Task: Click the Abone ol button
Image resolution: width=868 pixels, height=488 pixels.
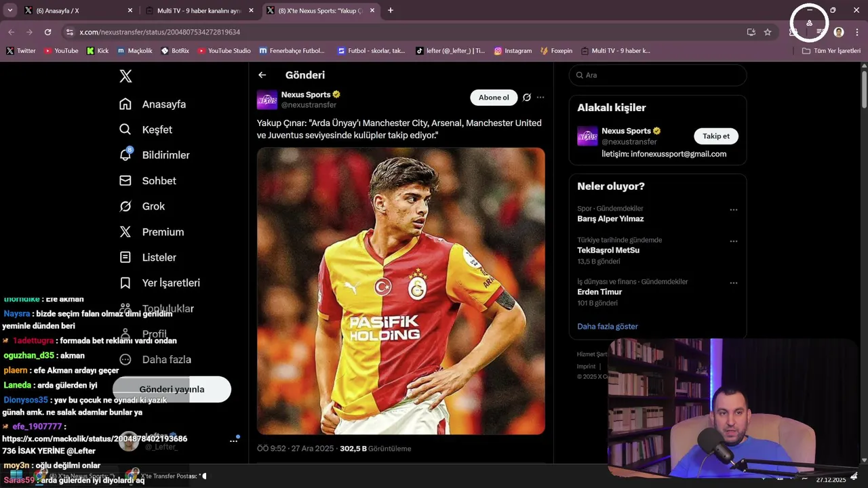Action: (x=494, y=98)
